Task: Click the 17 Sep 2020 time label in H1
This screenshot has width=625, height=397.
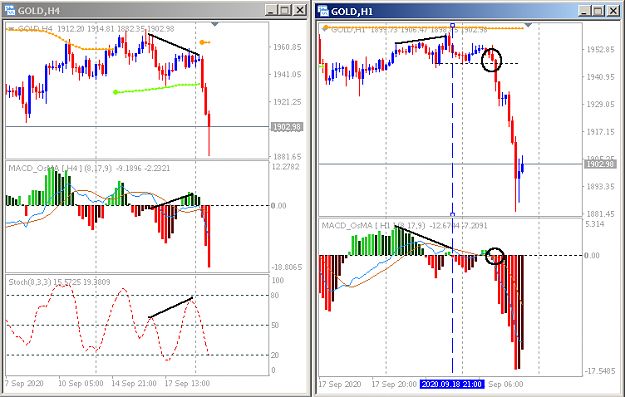Action: [340, 384]
